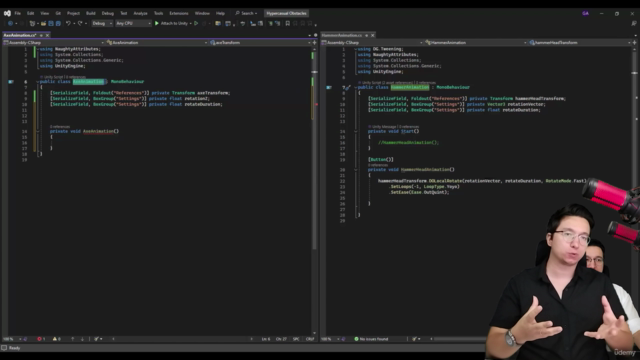Screen dimensions: 640x360
Task: Open the Test menu
Action: click(x=124, y=13)
